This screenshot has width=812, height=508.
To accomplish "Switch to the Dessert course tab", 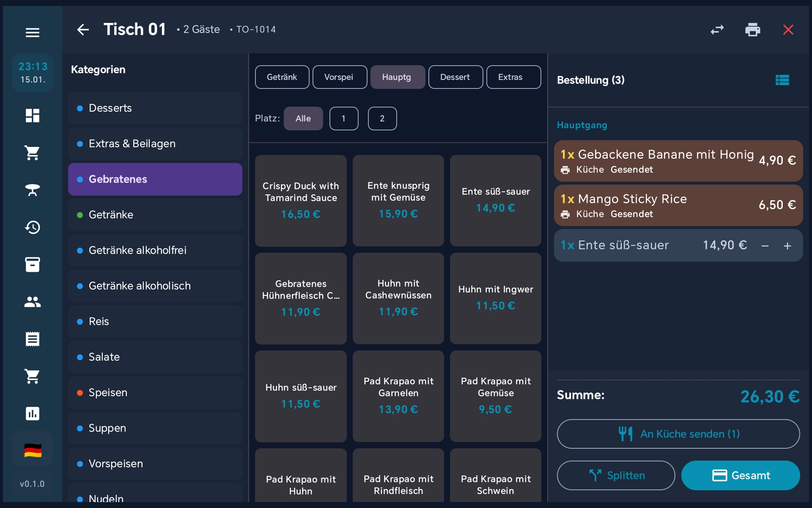I will point(455,77).
